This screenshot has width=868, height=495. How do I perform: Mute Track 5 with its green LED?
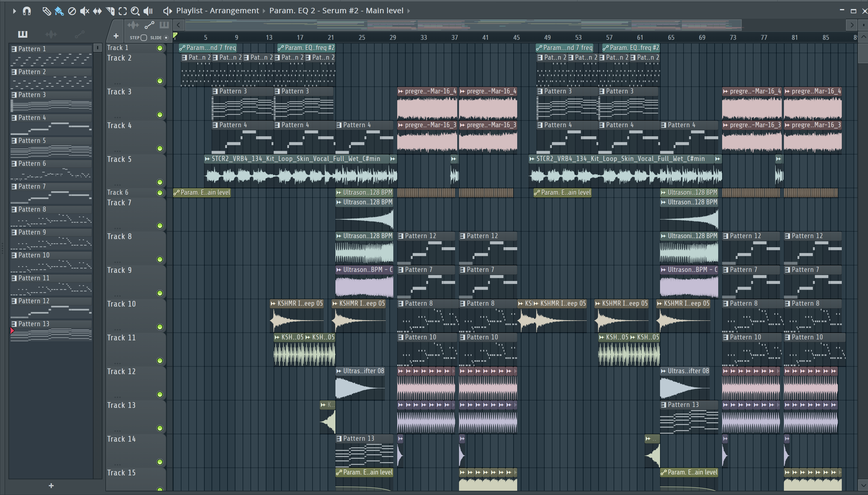160,182
